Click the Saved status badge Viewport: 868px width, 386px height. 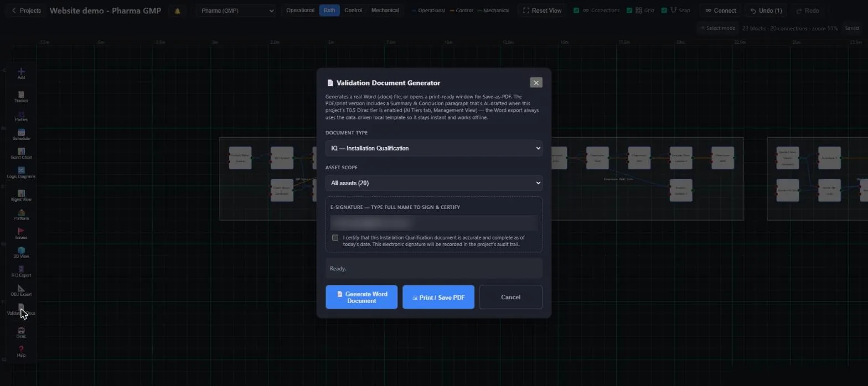[x=851, y=28]
